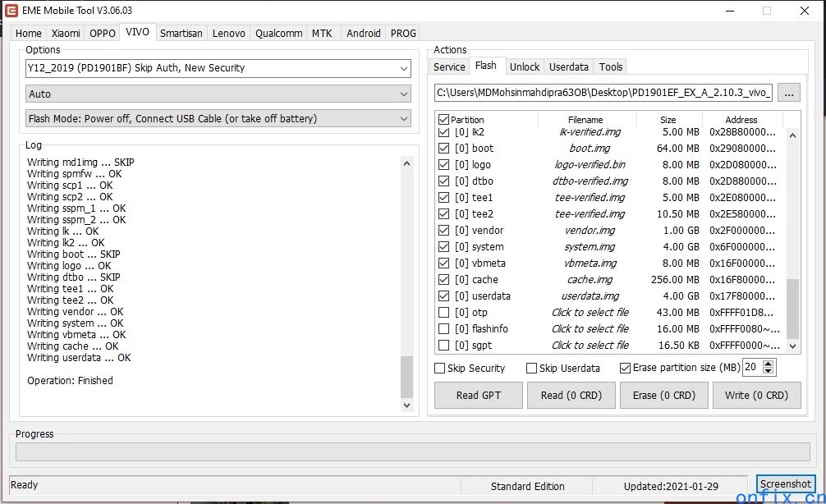
Task: Switch to the Qualcomm tab
Action: point(278,33)
